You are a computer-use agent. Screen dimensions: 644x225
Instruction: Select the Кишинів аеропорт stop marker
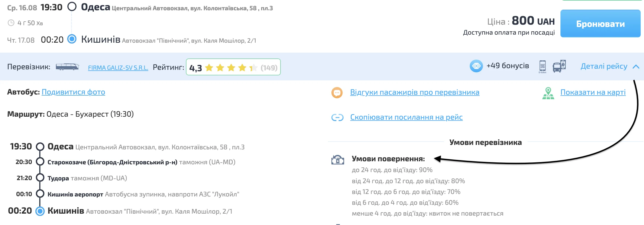click(40, 194)
